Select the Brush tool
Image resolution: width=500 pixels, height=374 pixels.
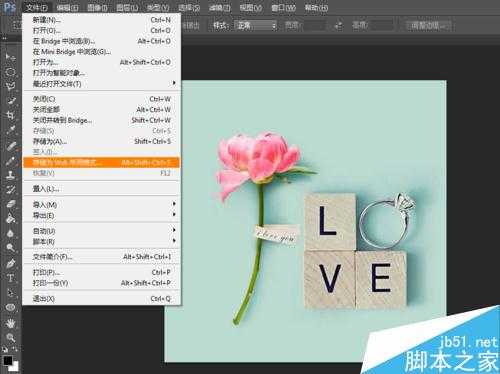(x=10, y=161)
